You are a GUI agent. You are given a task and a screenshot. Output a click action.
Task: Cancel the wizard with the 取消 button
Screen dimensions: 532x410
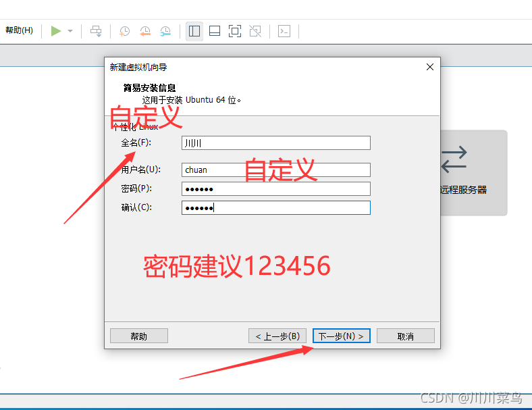click(406, 336)
